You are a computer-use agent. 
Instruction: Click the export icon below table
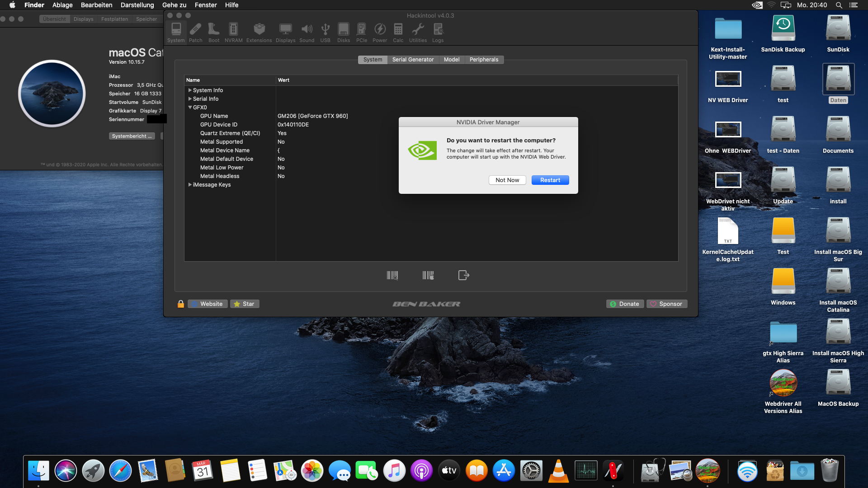[x=463, y=275]
